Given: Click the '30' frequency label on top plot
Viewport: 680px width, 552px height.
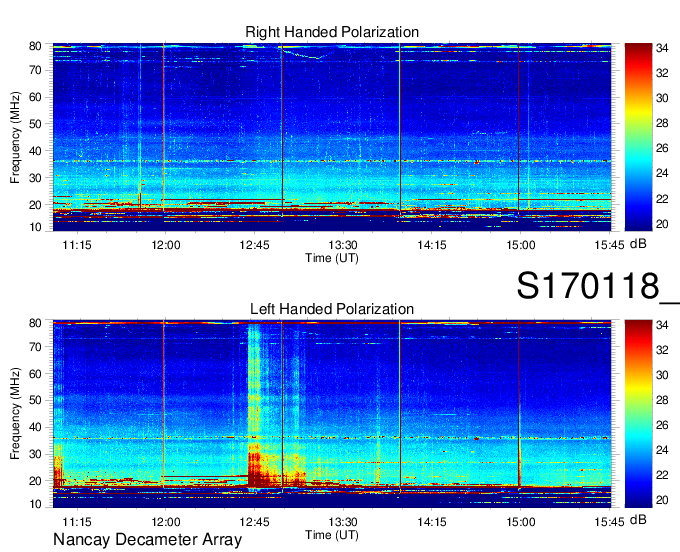Looking at the screenshot, I should click(x=35, y=178).
